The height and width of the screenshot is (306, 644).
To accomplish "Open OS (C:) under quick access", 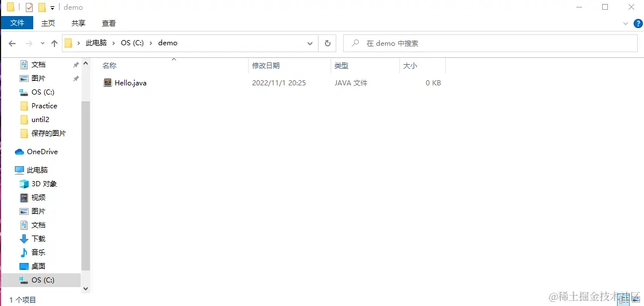I will [43, 92].
